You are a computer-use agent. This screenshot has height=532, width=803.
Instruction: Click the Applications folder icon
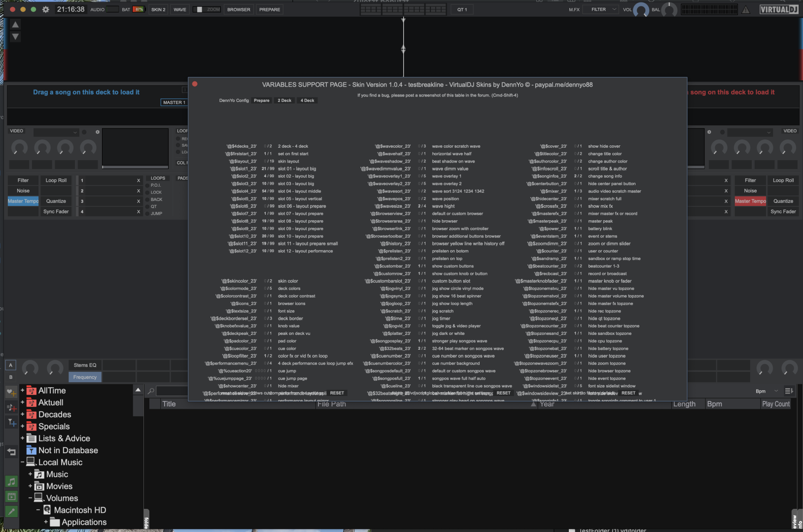55,522
